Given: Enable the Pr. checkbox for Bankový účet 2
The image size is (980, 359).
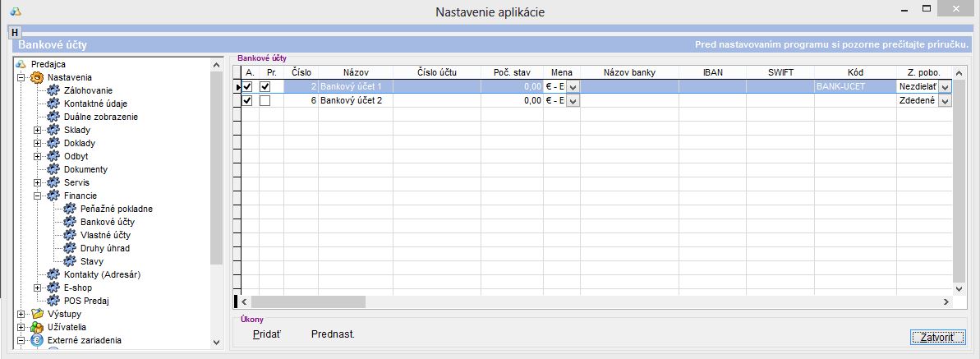Looking at the screenshot, I should [265, 100].
